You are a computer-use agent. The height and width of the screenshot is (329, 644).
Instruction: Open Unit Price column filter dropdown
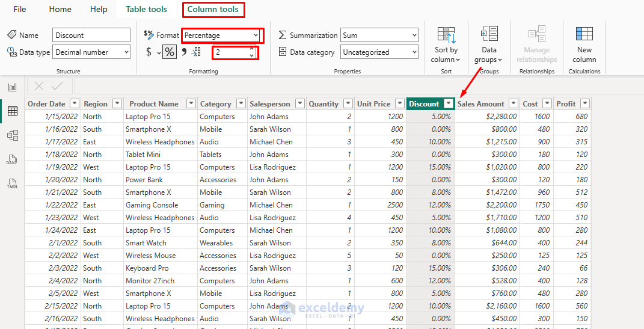click(400, 103)
